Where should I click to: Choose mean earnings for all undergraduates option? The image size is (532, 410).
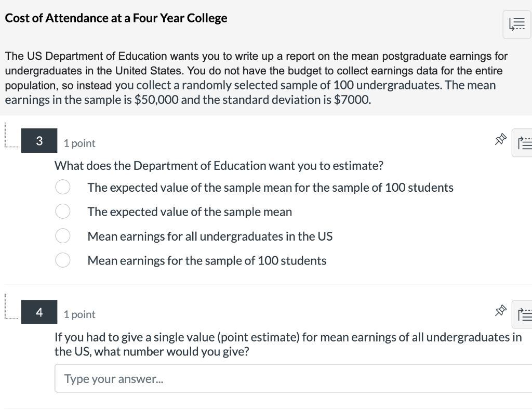click(62, 235)
